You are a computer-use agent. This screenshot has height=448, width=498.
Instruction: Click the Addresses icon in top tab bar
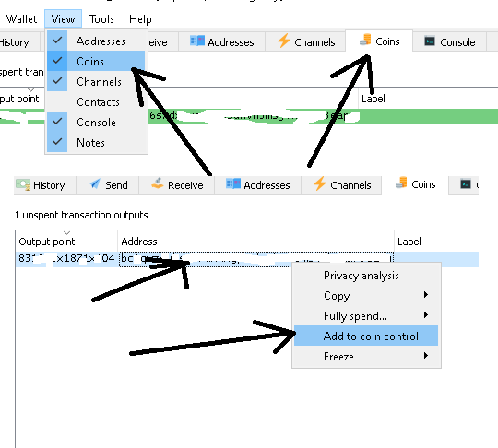coord(197,41)
